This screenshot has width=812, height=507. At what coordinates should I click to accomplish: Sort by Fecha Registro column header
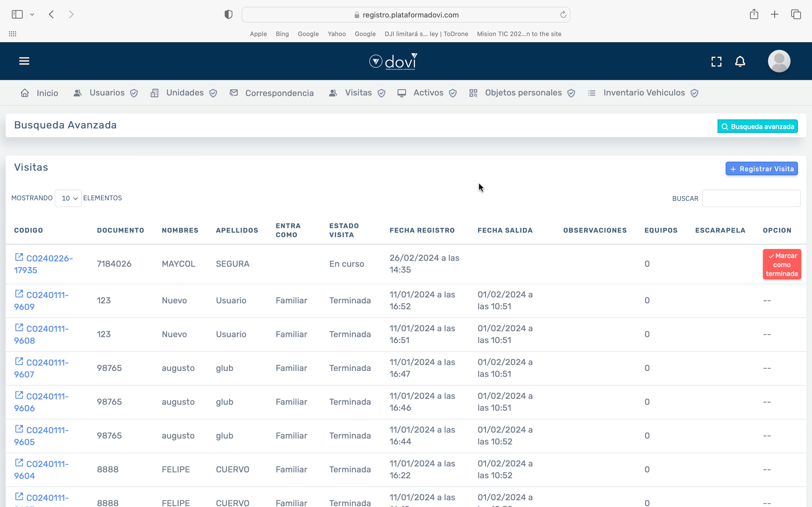422,230
